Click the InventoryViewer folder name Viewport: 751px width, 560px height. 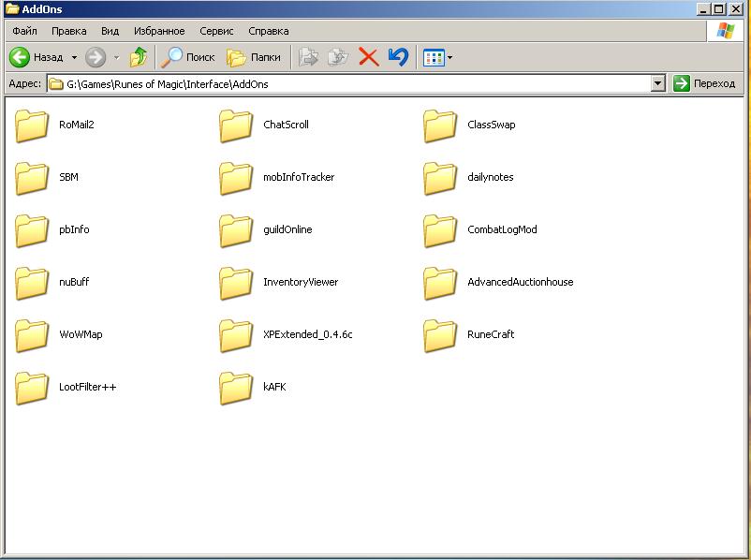[x=301, y=282]
